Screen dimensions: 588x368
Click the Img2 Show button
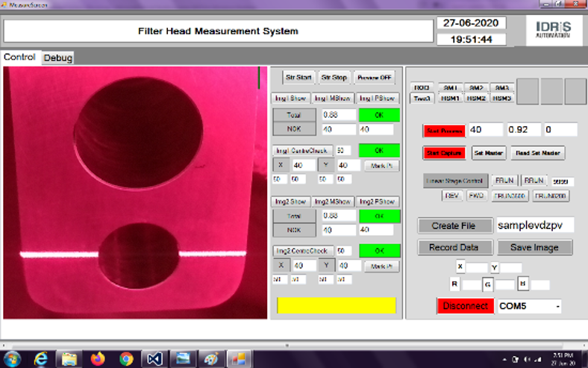(x=290, y=202)
